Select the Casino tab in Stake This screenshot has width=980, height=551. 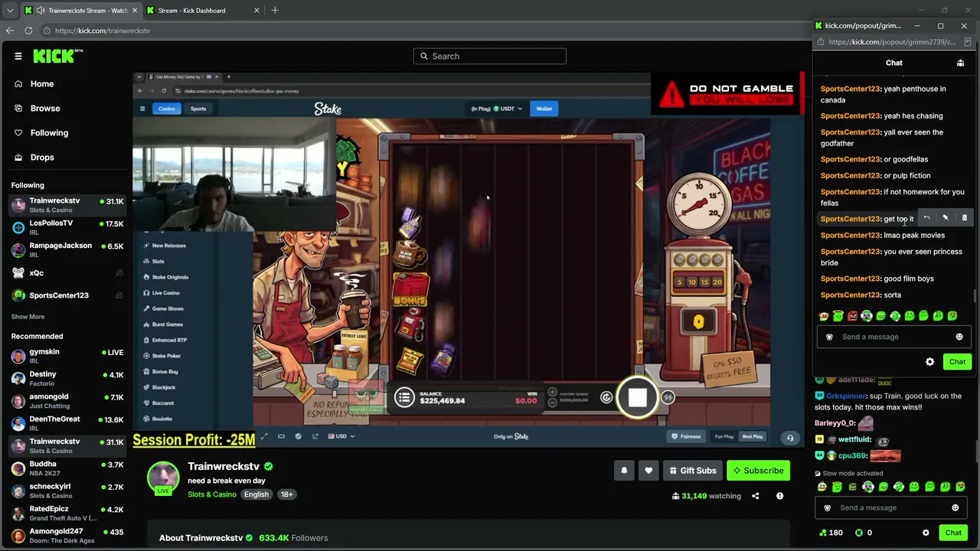click(166, 109)
